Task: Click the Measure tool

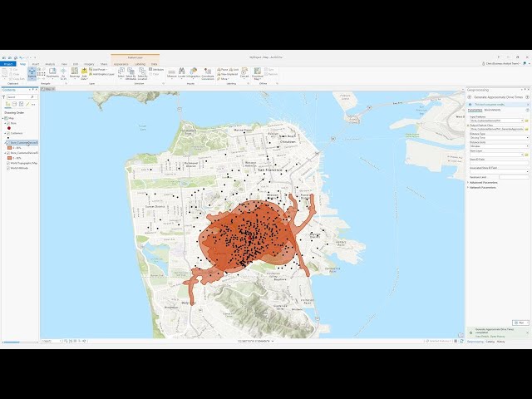Action: point(172,73)
